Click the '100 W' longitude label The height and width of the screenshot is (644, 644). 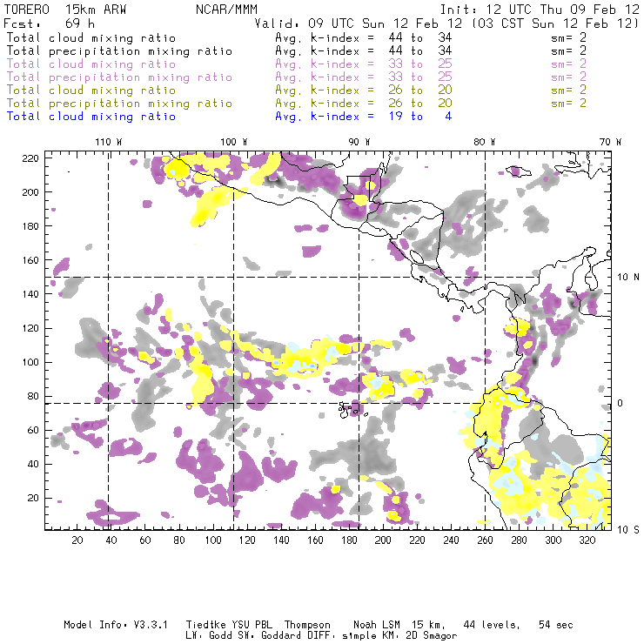[234, 142]
